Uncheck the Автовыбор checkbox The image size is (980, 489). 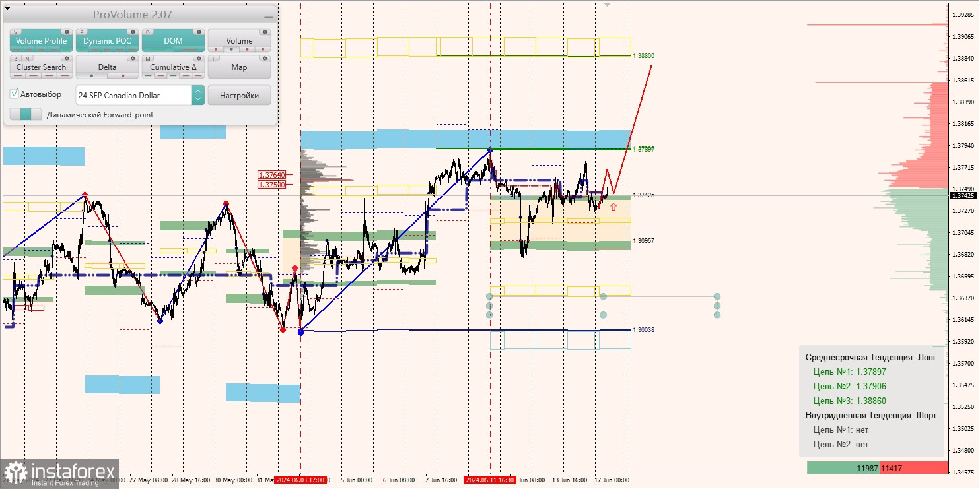14,94
